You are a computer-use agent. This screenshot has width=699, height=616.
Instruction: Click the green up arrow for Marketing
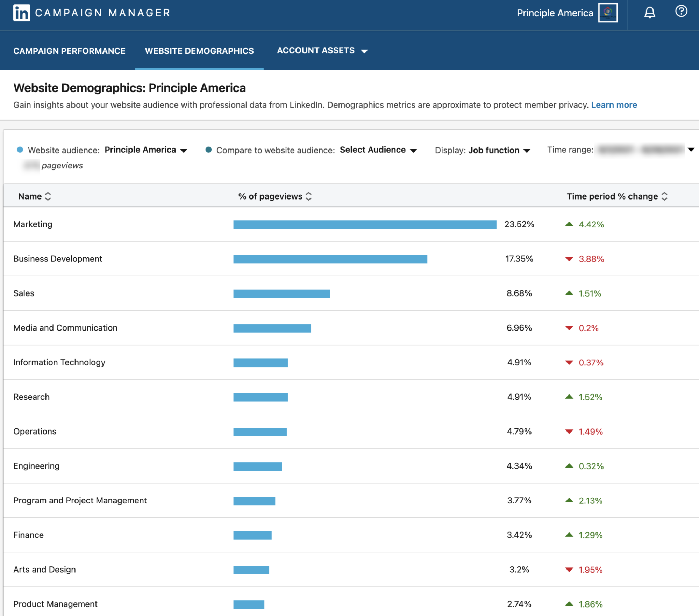569,224
